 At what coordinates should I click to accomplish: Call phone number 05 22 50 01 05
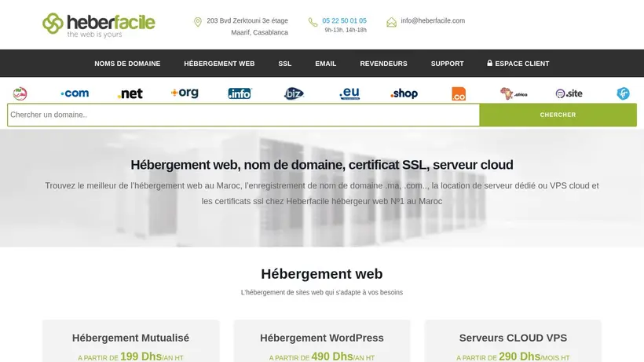click(x=344, y=20)
